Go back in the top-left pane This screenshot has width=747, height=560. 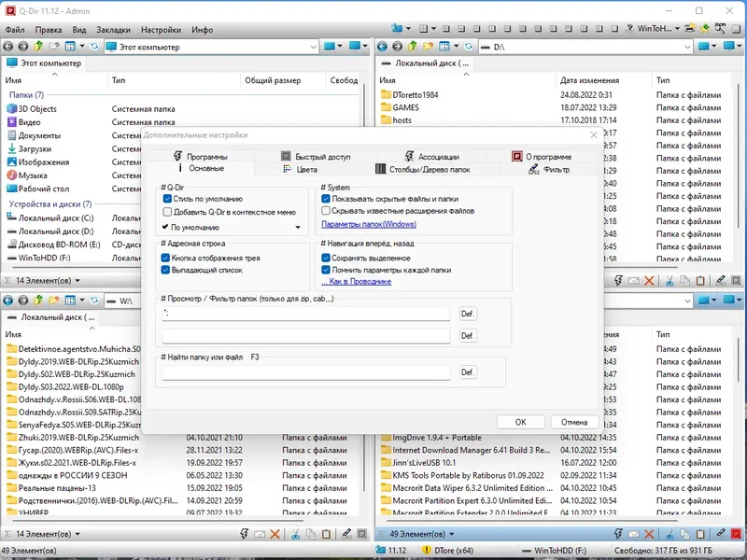click(x=8, y=47)
